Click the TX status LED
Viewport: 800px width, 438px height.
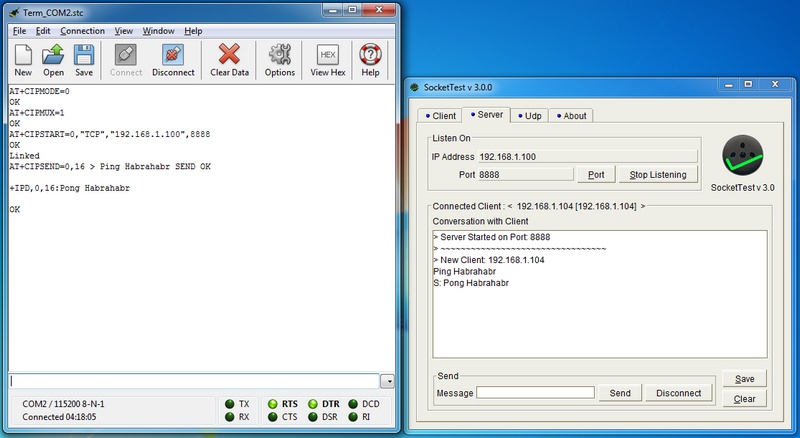[230, 404]
